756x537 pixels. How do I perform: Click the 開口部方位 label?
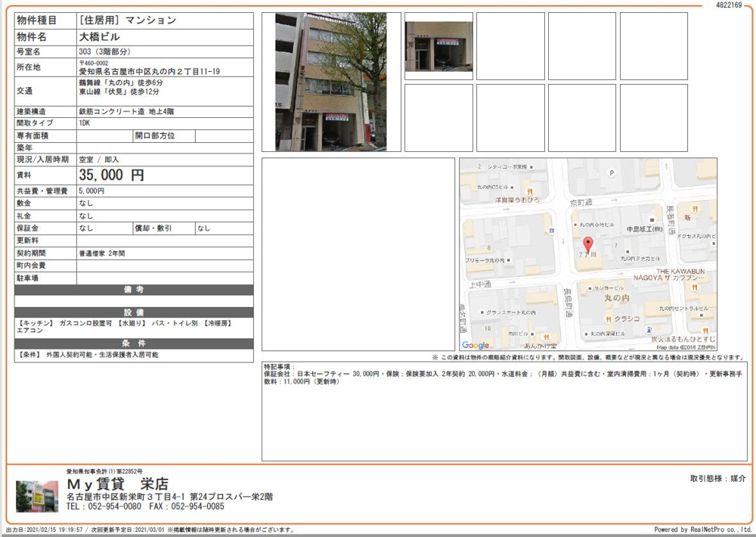pos(155,136)
